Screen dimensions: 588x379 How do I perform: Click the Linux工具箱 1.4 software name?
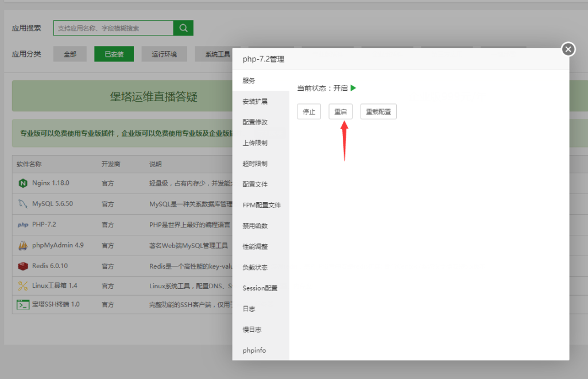55,285
